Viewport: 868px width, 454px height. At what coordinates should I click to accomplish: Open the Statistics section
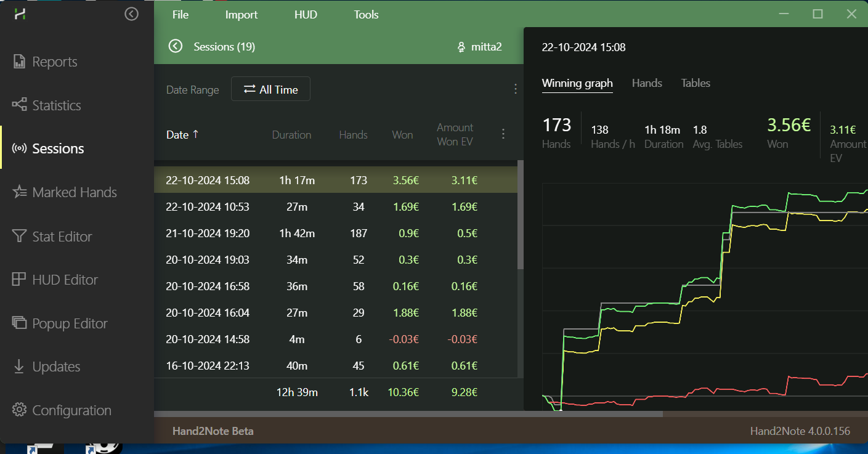[46, 105]
